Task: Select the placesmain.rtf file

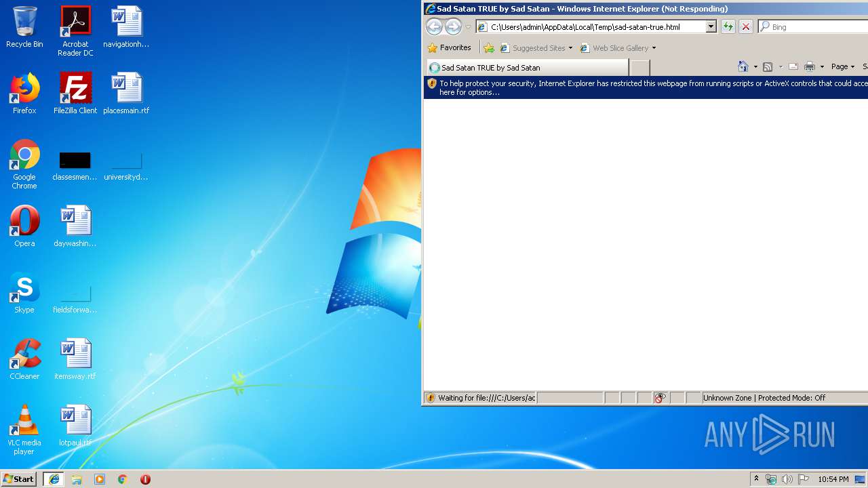Action: click(x=126, y=94)
